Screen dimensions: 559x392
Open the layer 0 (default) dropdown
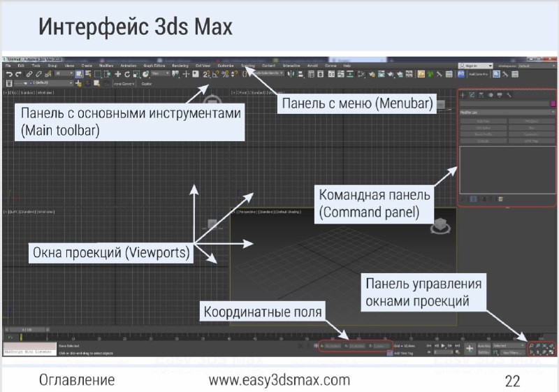tap(43, 83)
